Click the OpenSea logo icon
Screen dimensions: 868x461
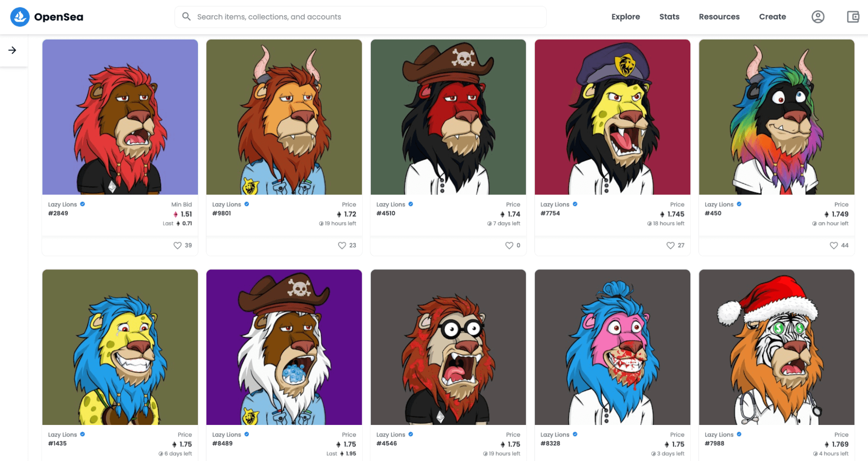click(20, 17)
